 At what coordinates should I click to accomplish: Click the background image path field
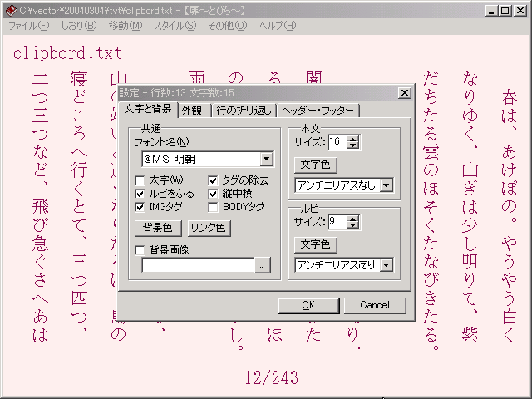(x=198, y=265)
